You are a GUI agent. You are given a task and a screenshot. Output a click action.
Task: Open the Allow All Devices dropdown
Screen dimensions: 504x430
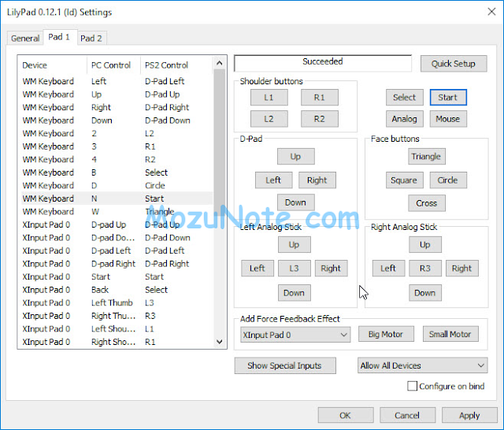tap(422, 365)
